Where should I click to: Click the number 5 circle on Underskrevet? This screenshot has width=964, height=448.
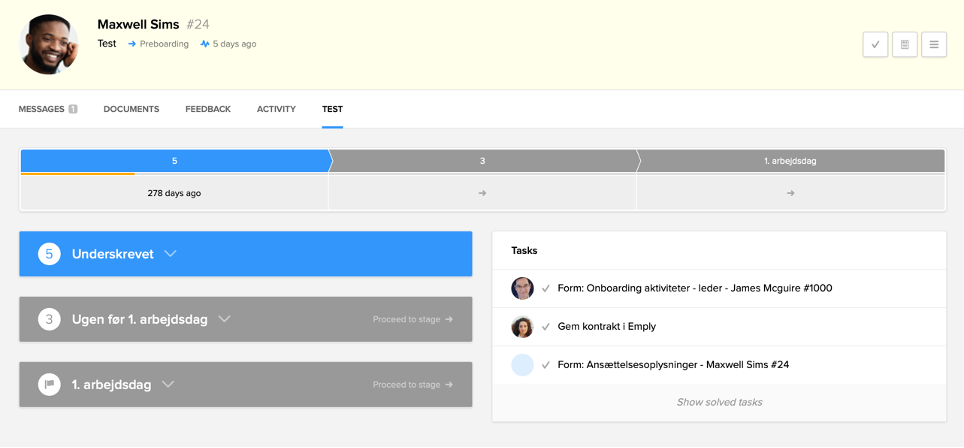49,254
